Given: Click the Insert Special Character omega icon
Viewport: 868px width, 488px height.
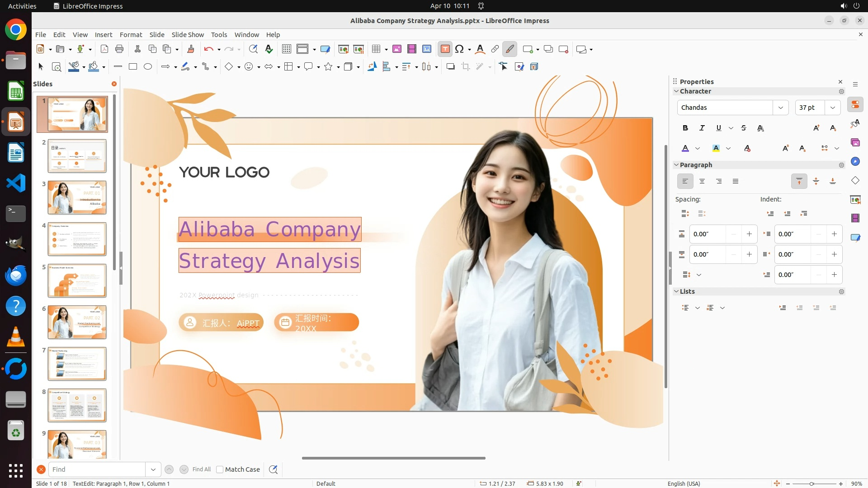Looking at the screenshot, I should [x=459, y=49].
